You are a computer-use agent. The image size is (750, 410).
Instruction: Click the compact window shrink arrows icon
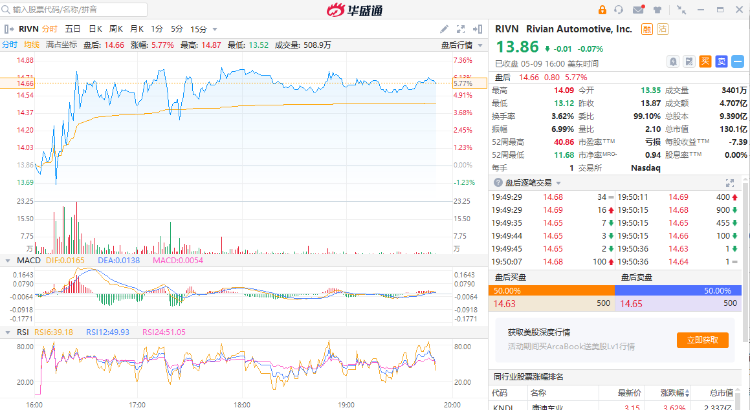tap(682, 10)
